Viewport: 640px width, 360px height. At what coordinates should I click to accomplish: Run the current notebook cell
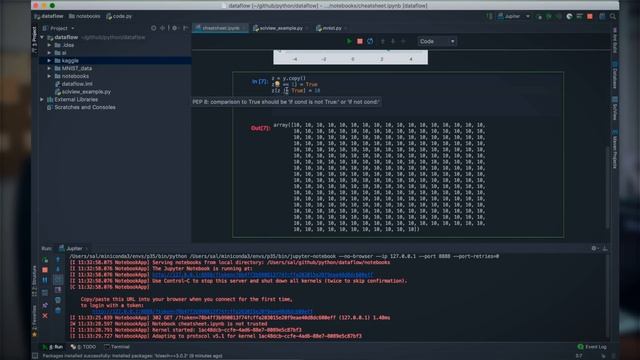coord(349,41)
